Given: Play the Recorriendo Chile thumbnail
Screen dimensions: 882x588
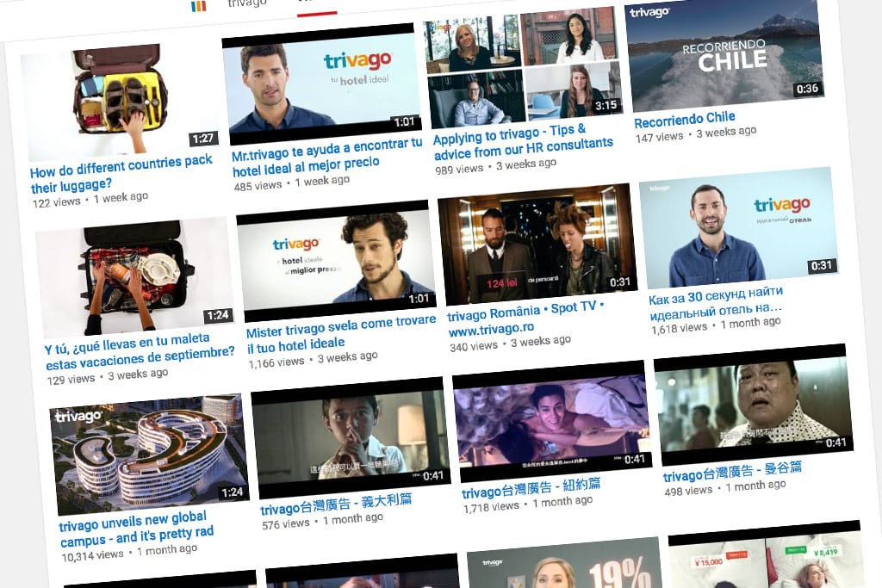Looking at the screenshot, I should coord(724,54).
